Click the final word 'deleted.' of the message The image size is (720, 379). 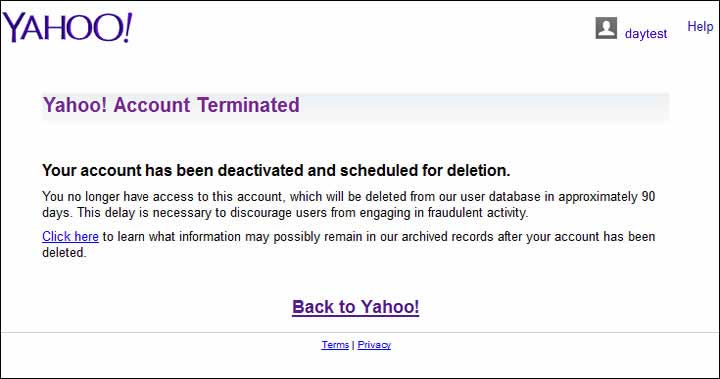click(x=64, y=253)
